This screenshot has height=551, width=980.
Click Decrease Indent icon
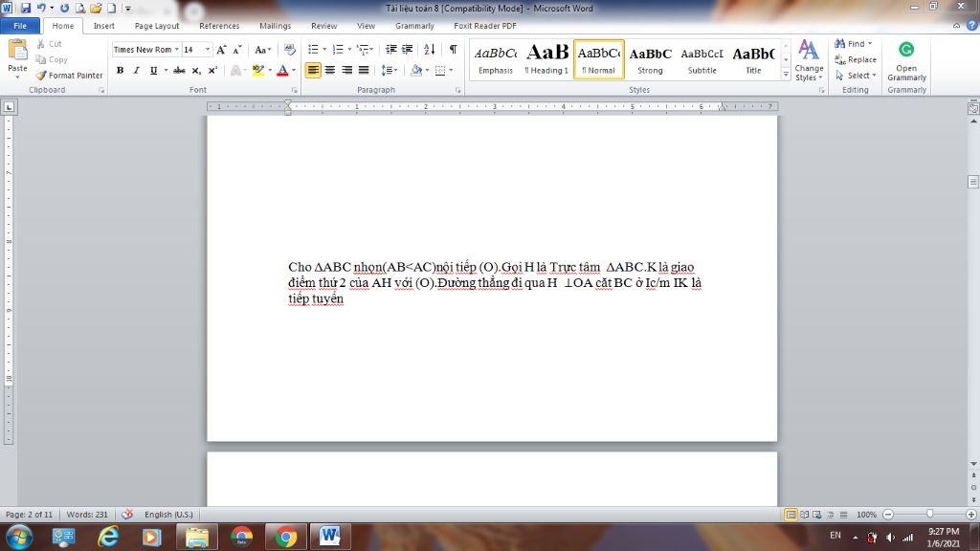[x=390, y=50]
